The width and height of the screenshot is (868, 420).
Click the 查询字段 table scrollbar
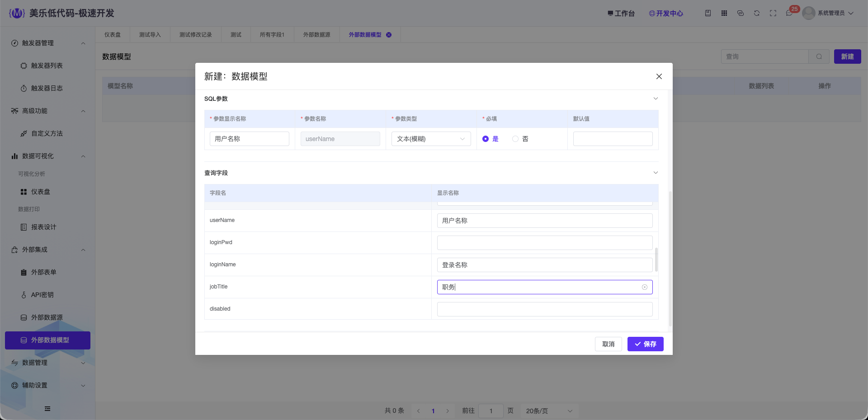[x=656, y=260]
